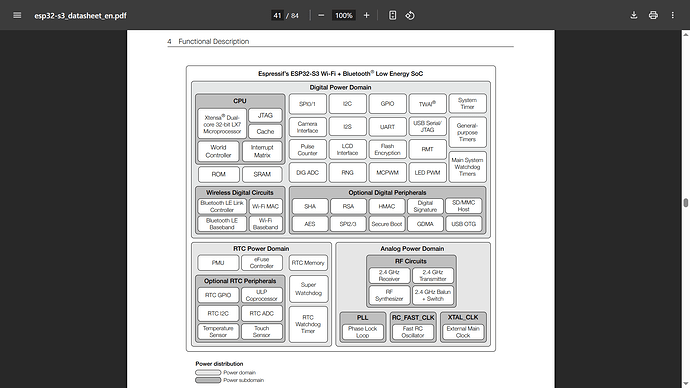Rotate the document counterclockwise
The width and height of the screenshot is (690, 388).
(410, 15)
